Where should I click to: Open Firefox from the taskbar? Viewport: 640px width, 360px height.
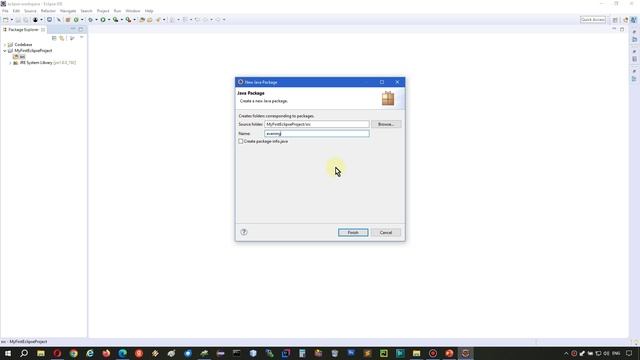(106, 353)
